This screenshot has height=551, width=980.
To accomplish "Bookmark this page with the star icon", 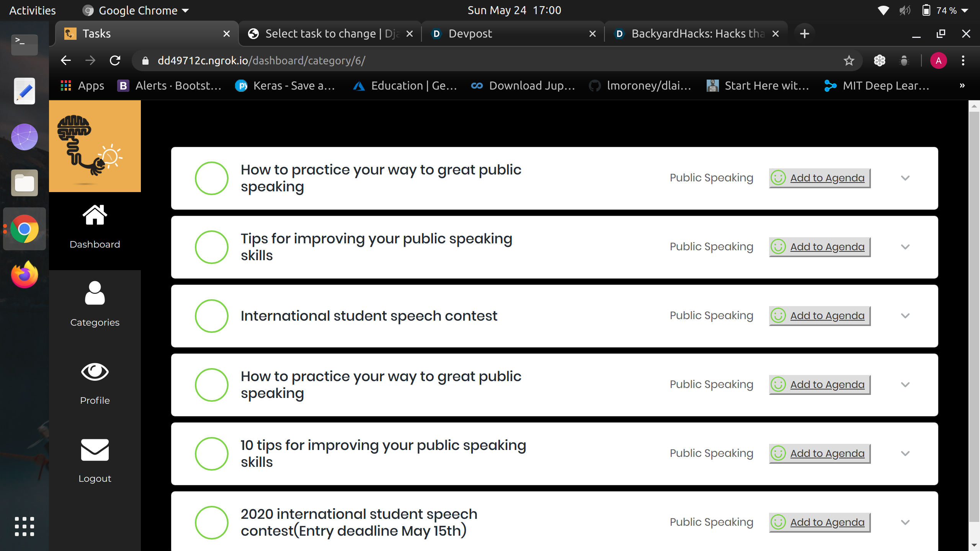I will [x=849, y=60].
